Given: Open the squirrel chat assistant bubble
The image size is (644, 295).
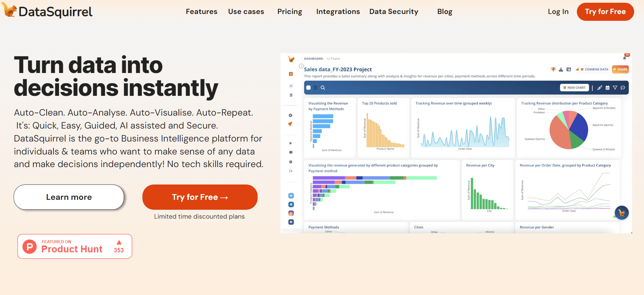Looking at the screenshot, I should click(622, 213).
